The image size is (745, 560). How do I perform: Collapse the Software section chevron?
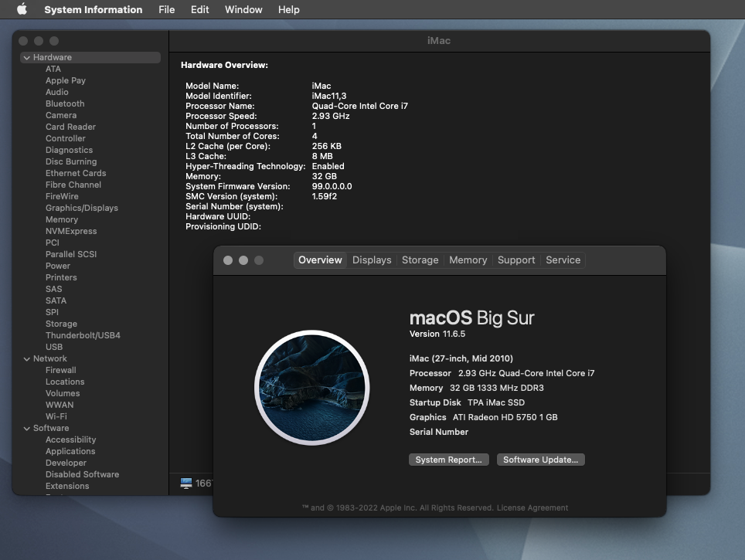click(26, 429)
